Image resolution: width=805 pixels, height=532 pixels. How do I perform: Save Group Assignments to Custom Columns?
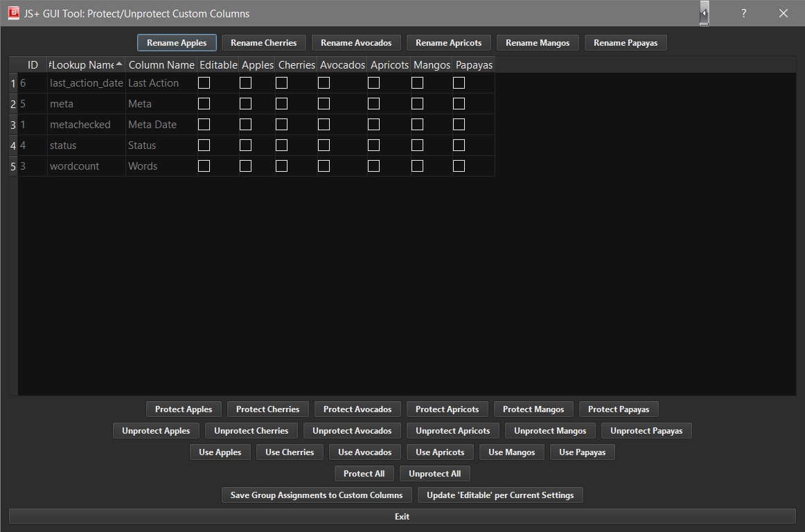pyautogui.click(x=316, y=495)
